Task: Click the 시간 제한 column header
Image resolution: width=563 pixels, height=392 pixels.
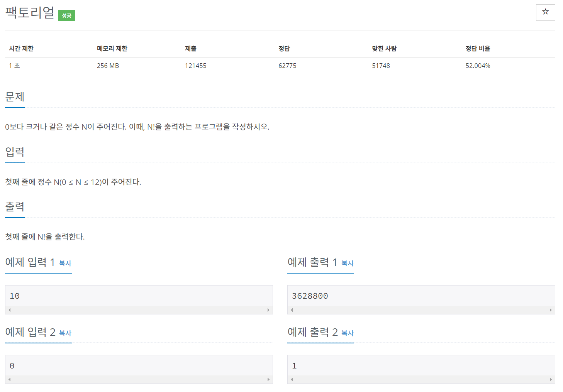Action: pos(21,49)
